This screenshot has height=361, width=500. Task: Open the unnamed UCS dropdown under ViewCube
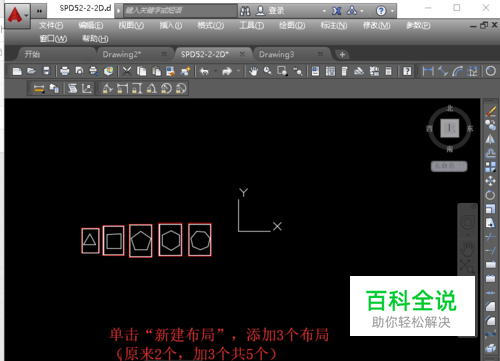[x=449, y=166]
